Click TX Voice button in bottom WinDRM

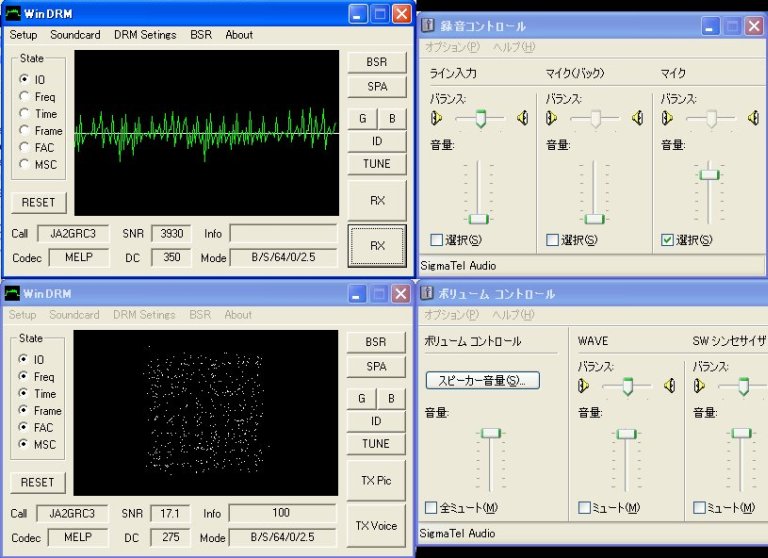pyautogui.click(x=376, y=526)
